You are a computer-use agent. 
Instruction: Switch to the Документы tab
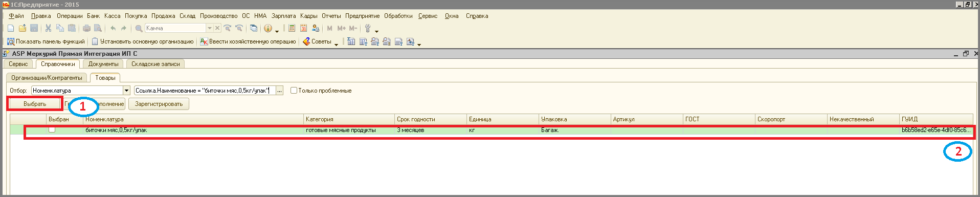[103, 64]
